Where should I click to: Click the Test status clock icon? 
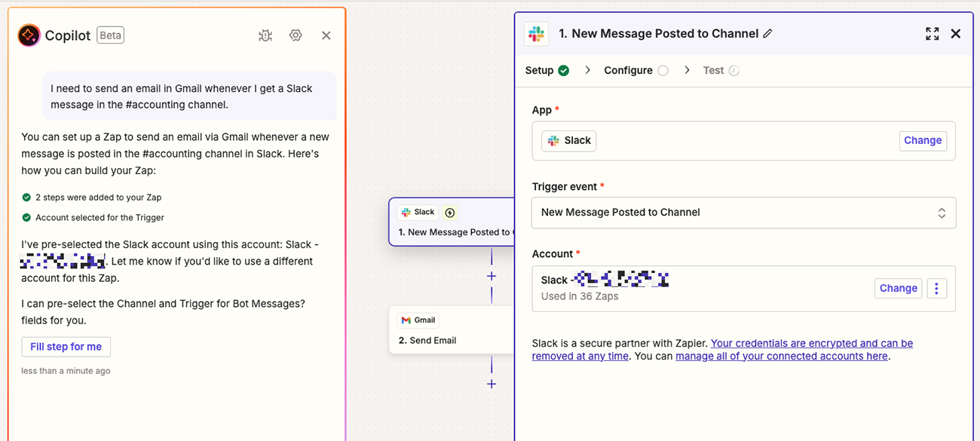734,70
